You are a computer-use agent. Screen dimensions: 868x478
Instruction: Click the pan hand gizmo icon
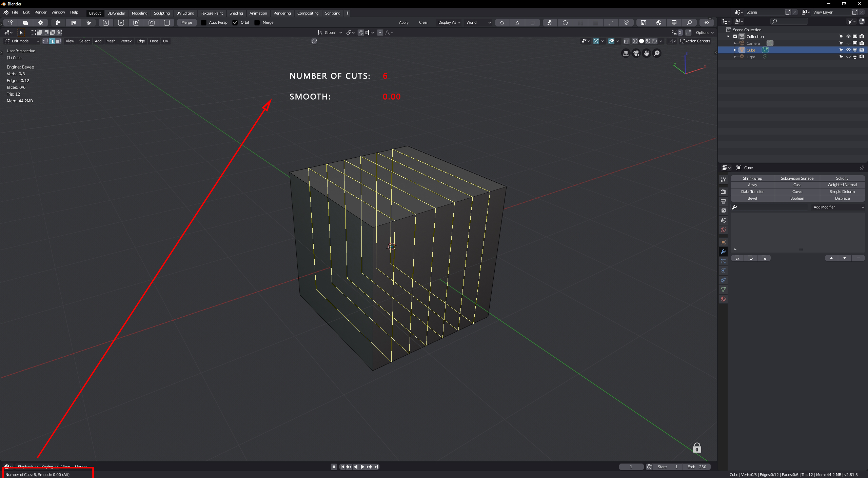647,53
